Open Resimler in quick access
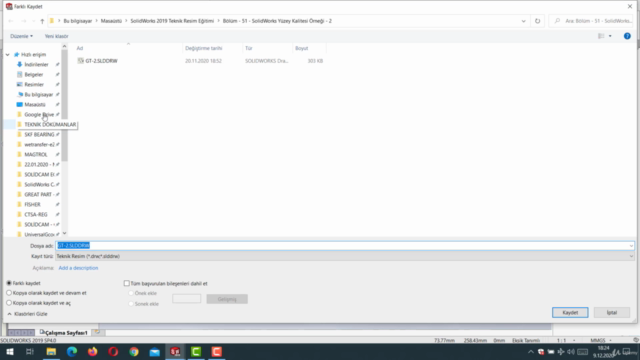This screenshot has width=640, height=360. (33, 84)
